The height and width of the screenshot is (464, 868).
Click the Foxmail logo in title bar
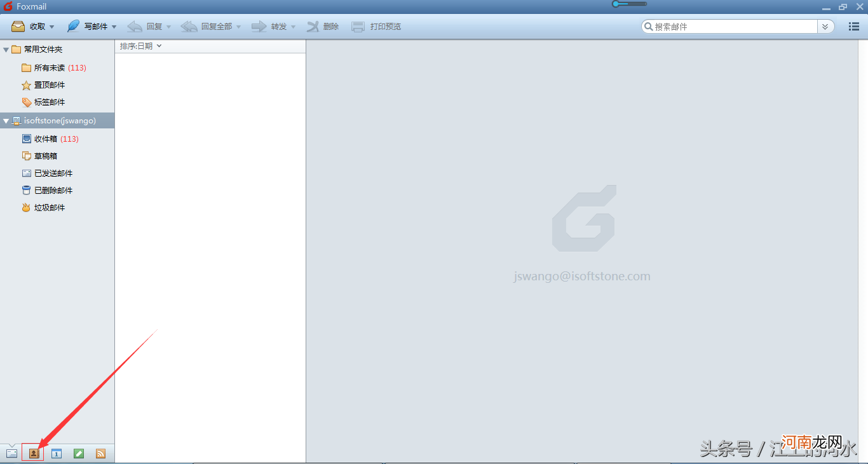click(8, 6)
